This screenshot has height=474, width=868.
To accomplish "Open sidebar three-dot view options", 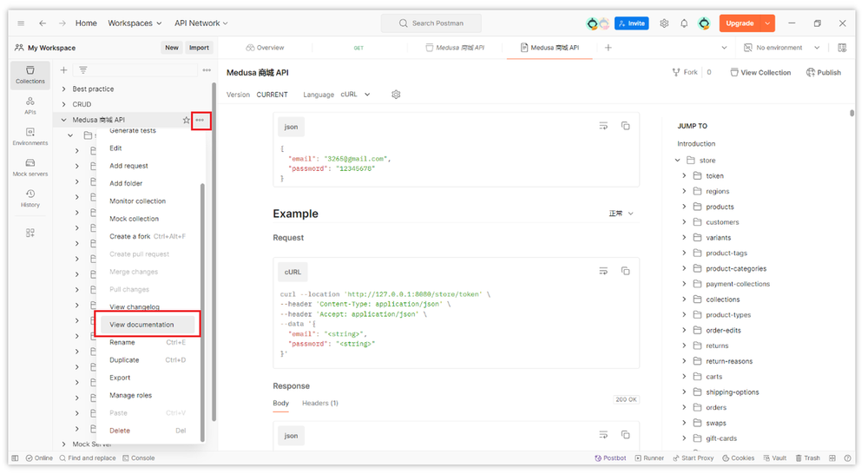I will 207,69.
